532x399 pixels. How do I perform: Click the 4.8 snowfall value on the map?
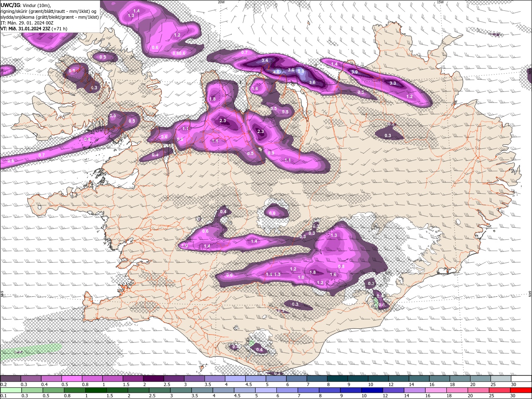tap(276, 71)
